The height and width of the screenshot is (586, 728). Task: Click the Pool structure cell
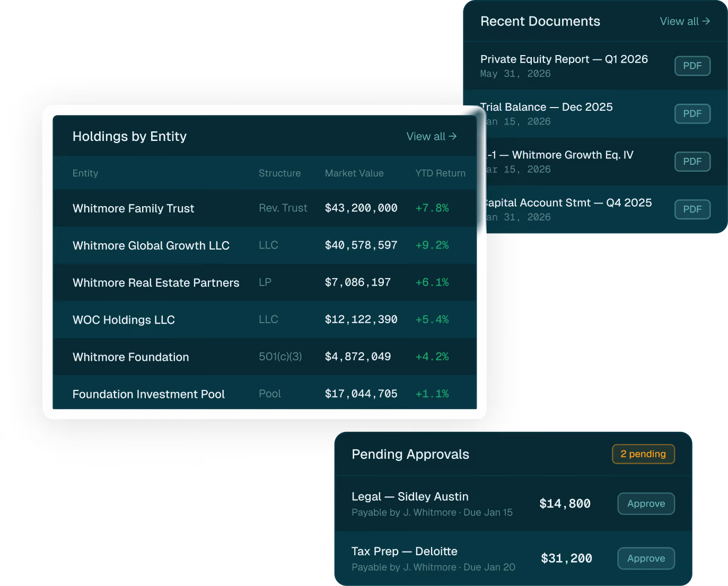pyautogui.click(x=270, y=394)
